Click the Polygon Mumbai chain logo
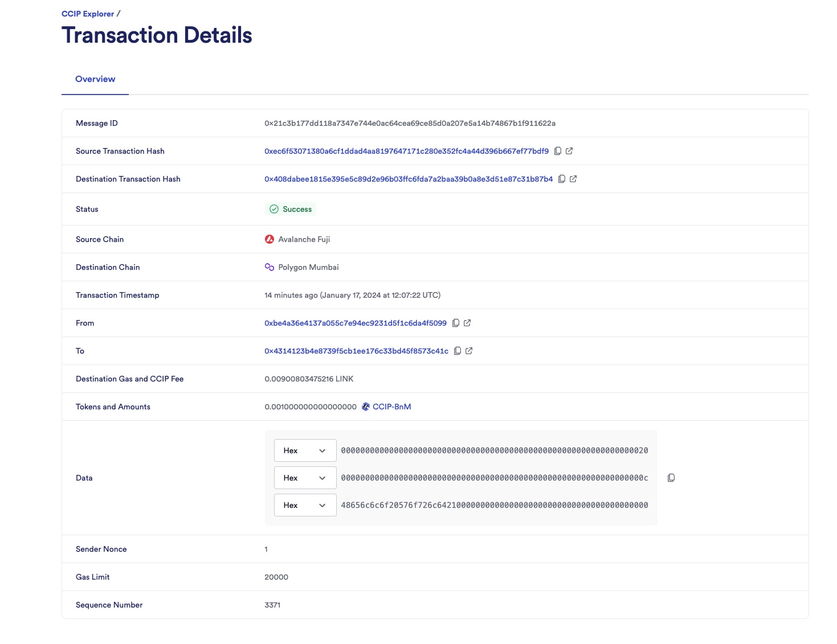837x644 pixels. tap(270, 267)
